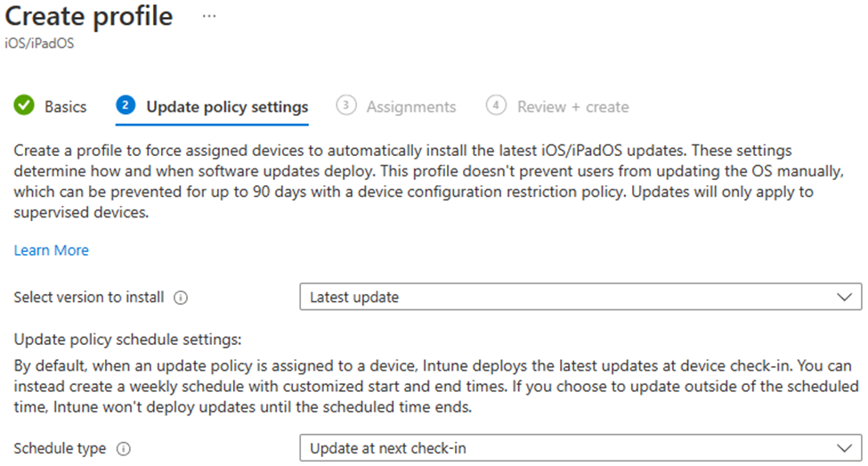Switch to the Assignments tab
868x466 pixels.
411,106
